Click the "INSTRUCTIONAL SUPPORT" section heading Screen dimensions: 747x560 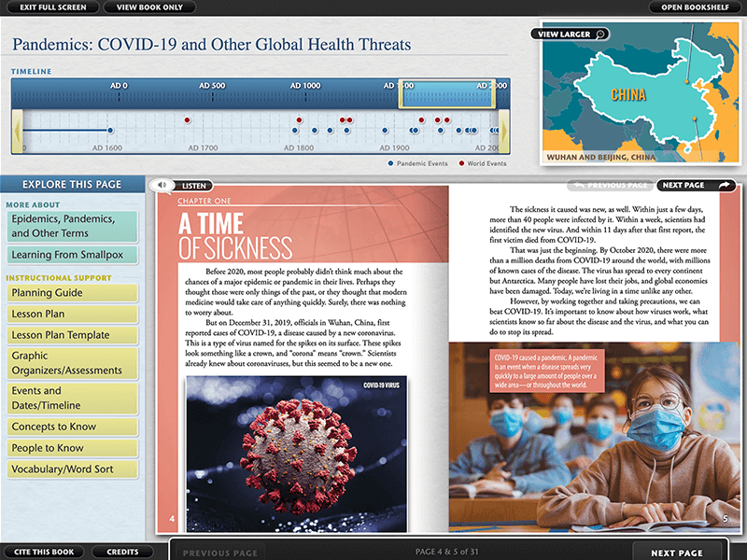[x=59, y=277]
